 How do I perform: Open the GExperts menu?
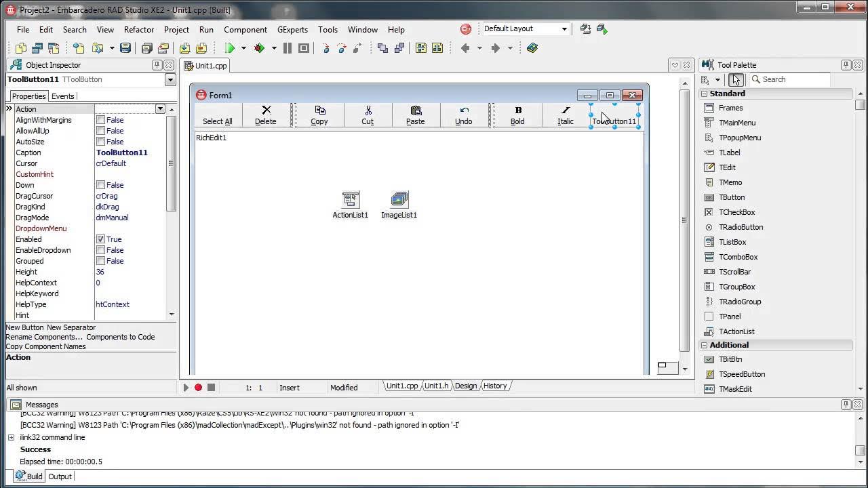point(292,29)
